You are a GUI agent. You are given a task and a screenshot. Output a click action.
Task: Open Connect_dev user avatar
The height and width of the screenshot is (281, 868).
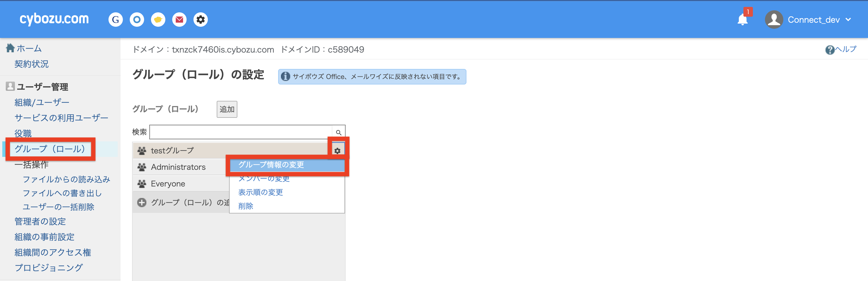point(774,20)
